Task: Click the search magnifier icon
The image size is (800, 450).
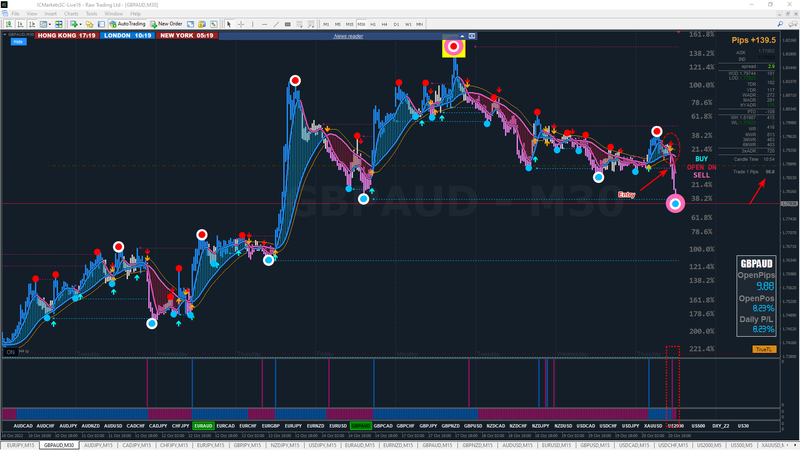Action: pyautogui.click(x=780, y=24)
